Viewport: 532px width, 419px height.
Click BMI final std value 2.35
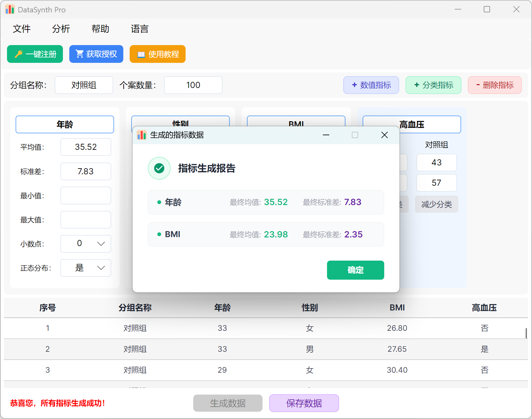tap(353, 235)
